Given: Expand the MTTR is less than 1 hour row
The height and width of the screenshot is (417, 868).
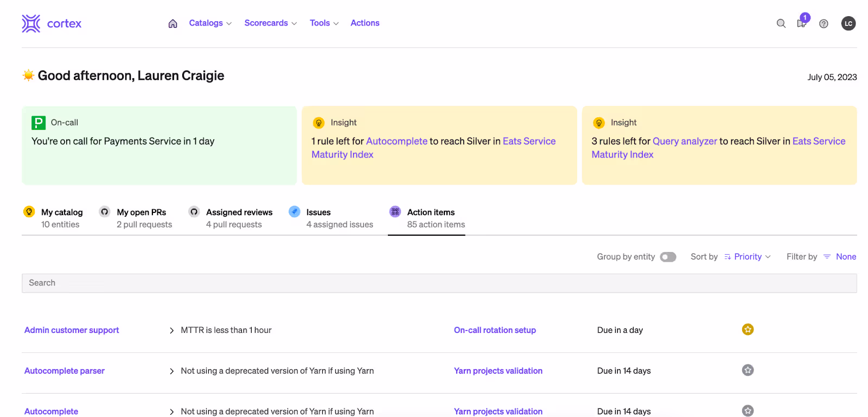Looking at the screenshot, I should [171, 330].
